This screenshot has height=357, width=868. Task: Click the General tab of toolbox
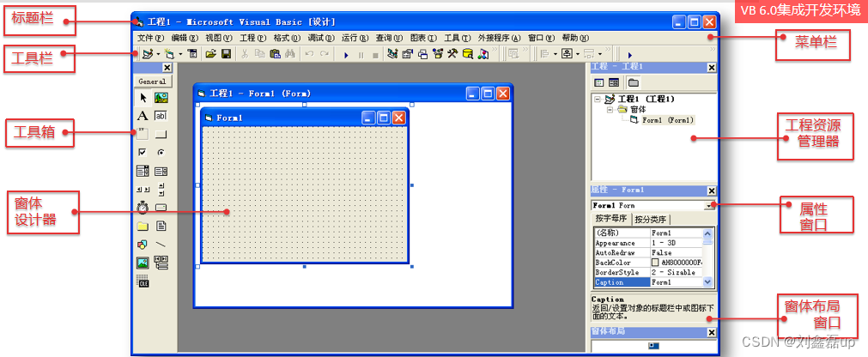(x=153, y=82)
